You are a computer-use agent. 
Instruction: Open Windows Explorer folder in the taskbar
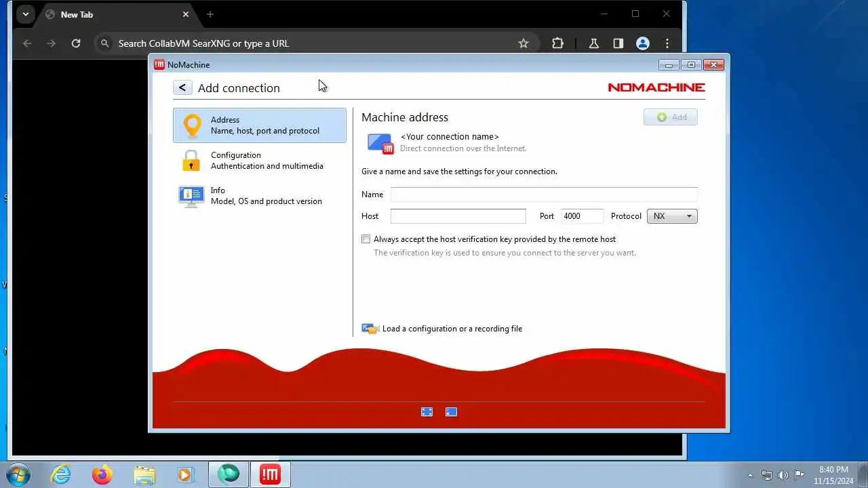tap(144, 474)
